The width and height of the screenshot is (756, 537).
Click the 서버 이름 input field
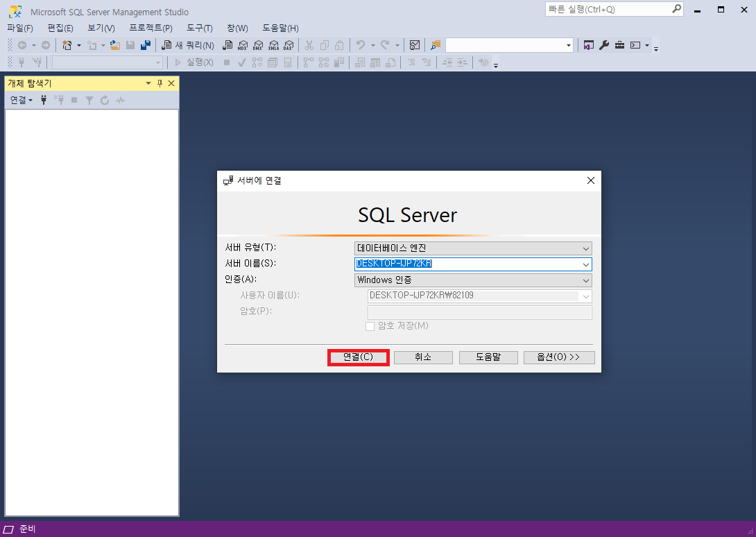[467, 264]
